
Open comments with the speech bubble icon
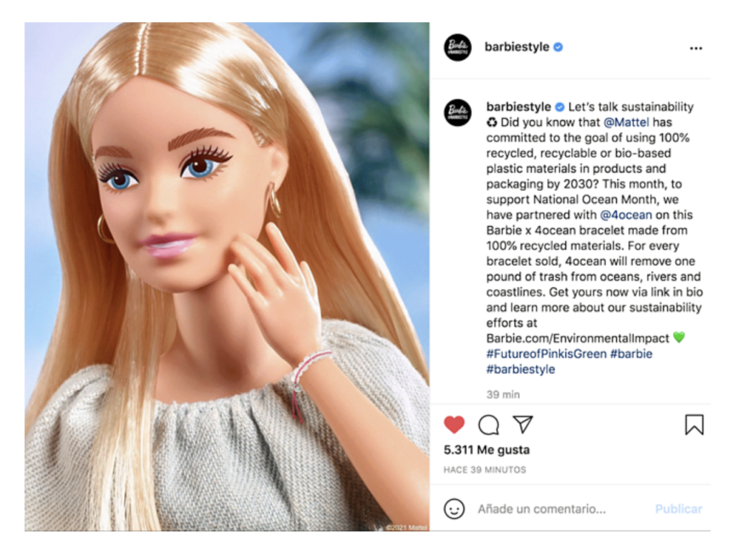point(488,425)
